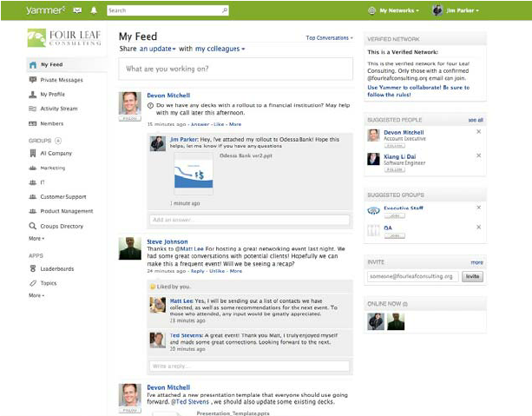The image size is (532, 416).
Task: Reply to Steve Johnson's post
Action: coord(198,271)
